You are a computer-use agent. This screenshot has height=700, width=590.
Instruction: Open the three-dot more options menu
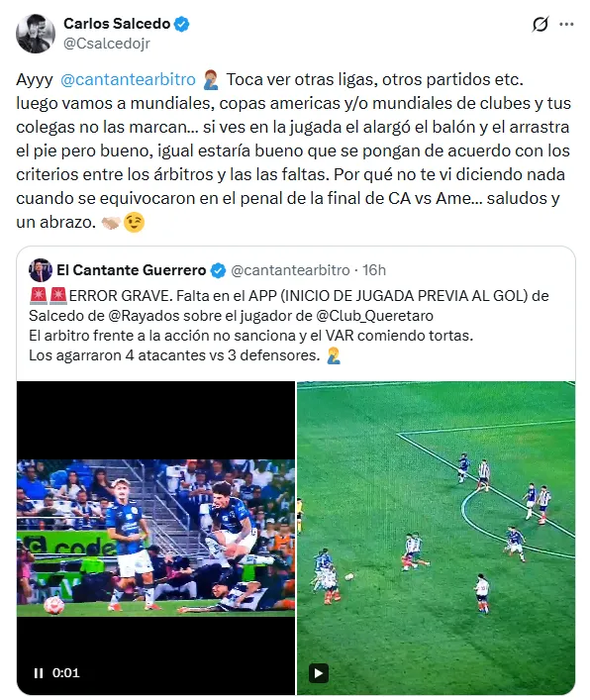(566, 24)
